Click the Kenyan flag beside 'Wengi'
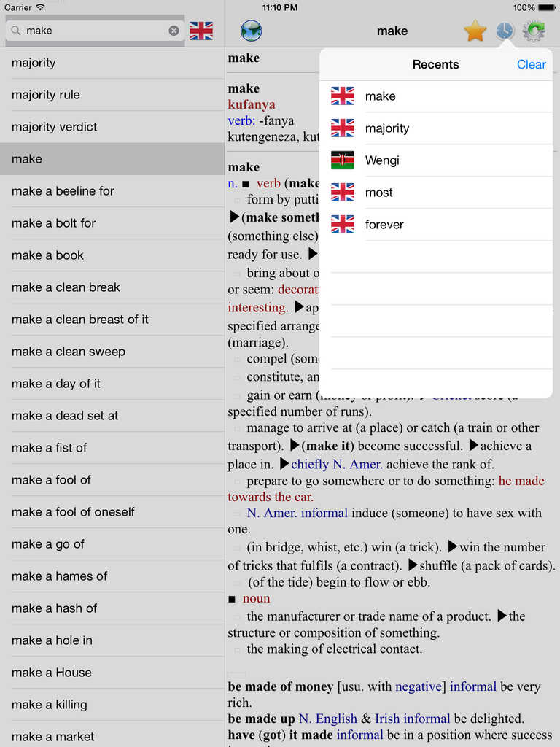This screenshot has width=560, height=747. click(x=342, y=160)
